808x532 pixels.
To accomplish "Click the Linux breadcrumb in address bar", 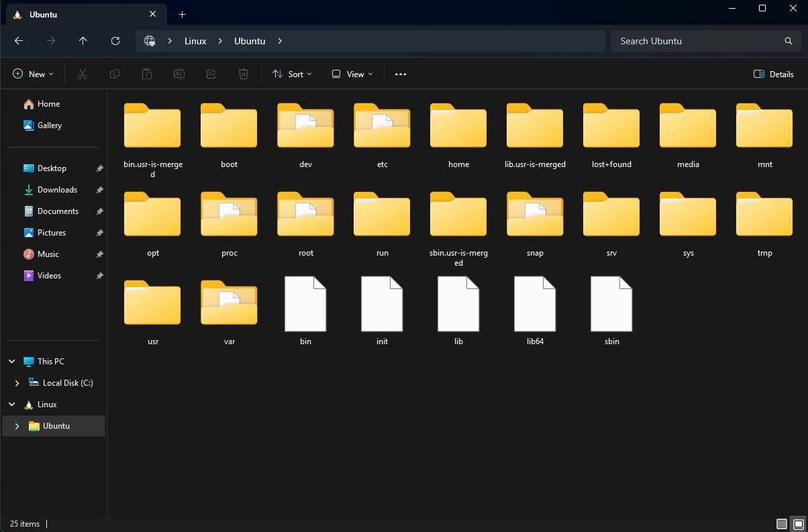I will coord(195,41).
